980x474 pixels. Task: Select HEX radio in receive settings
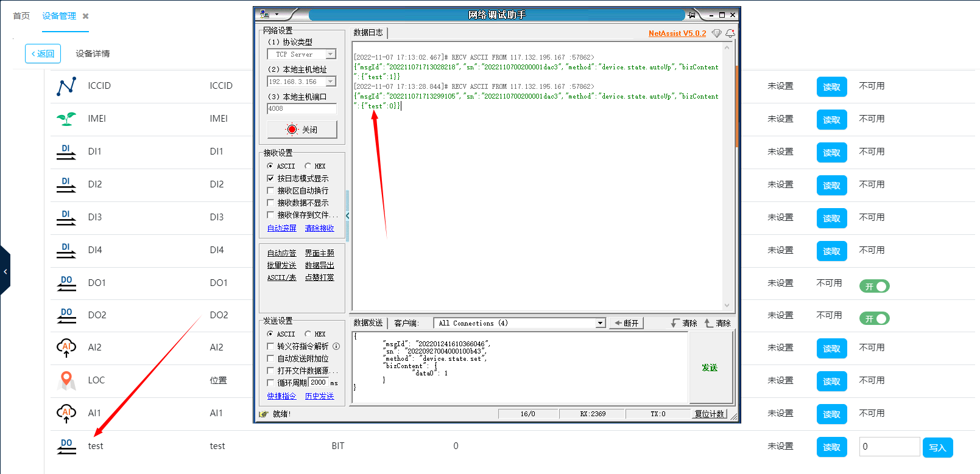pyautogui.click(x=308, y=166)
